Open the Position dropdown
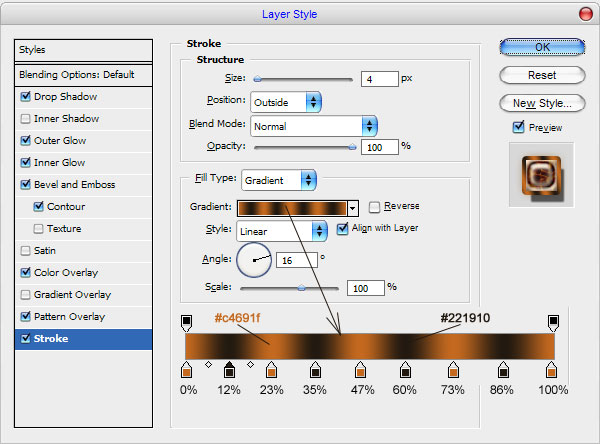Image resolution: width=600 pixels, height=444 pixels. (x=286, y=102)
